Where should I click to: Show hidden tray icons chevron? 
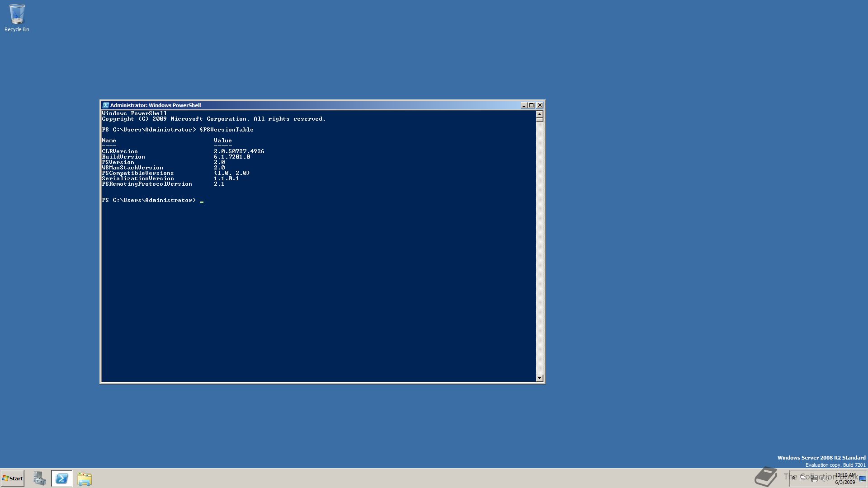[x=793, y=478]
